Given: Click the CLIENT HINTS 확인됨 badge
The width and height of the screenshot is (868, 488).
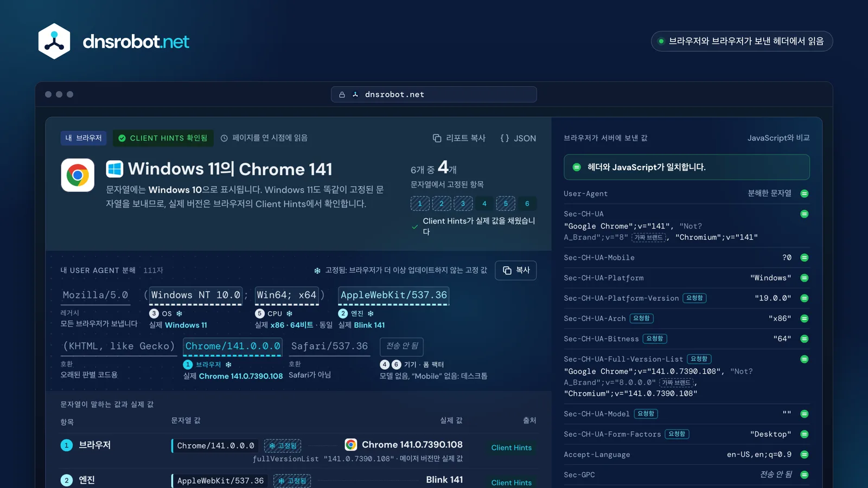Looking at the screenshot, I should (163, 138).
